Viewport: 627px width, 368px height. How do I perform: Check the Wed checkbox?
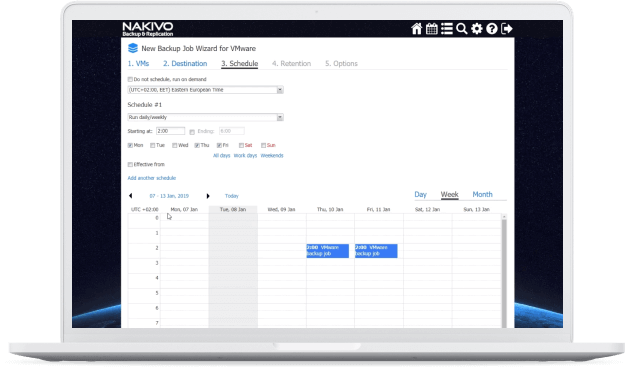point(175,146)
